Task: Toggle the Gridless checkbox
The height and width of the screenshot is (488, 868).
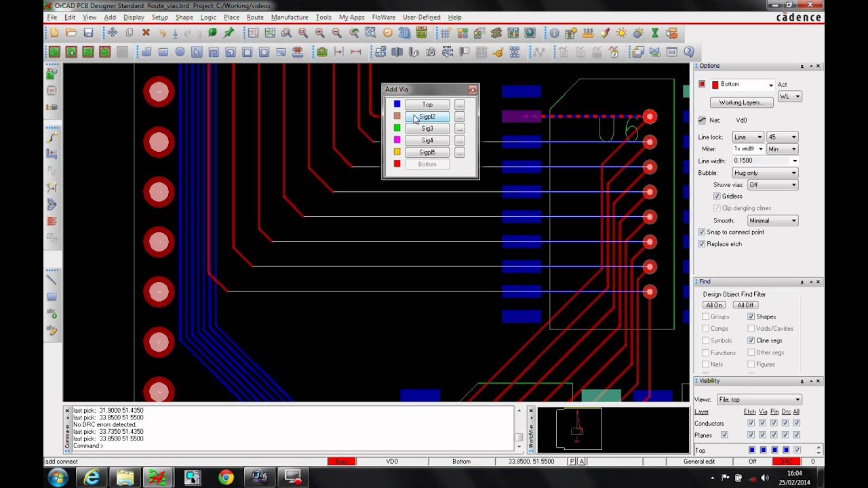Action: [717, 196]
